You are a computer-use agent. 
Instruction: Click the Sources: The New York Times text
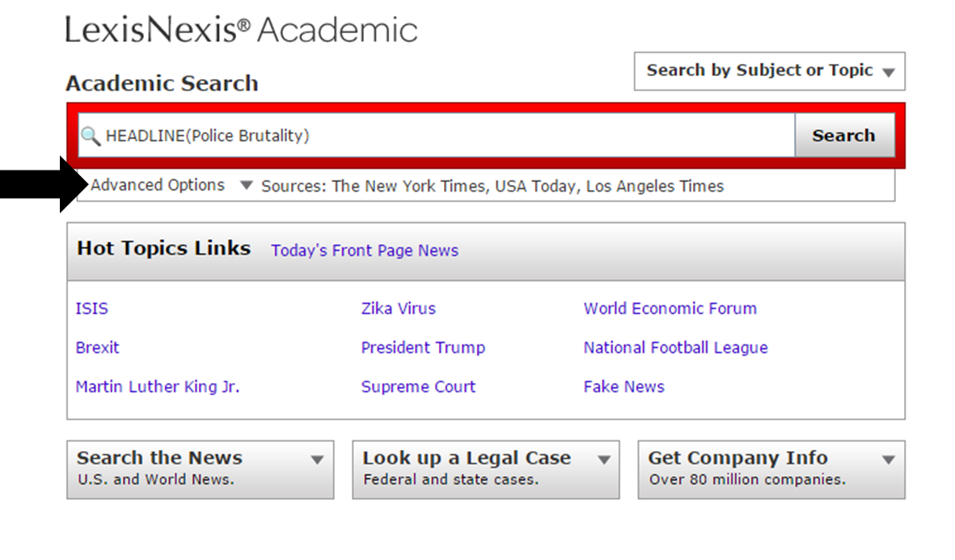(x=492, y=186)
